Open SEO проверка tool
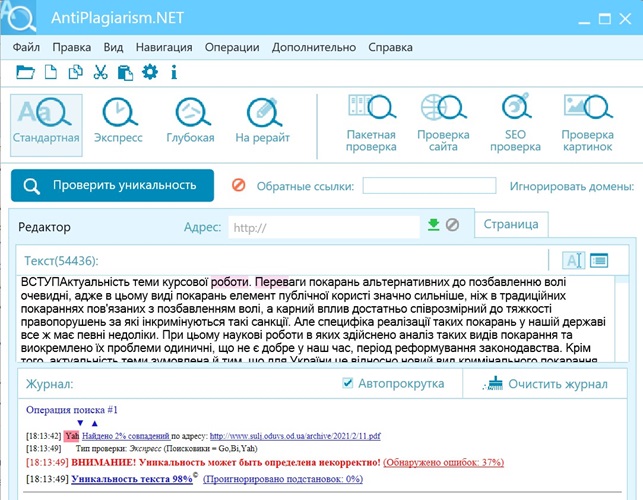 pyautogui.click(x=515, y=123)
